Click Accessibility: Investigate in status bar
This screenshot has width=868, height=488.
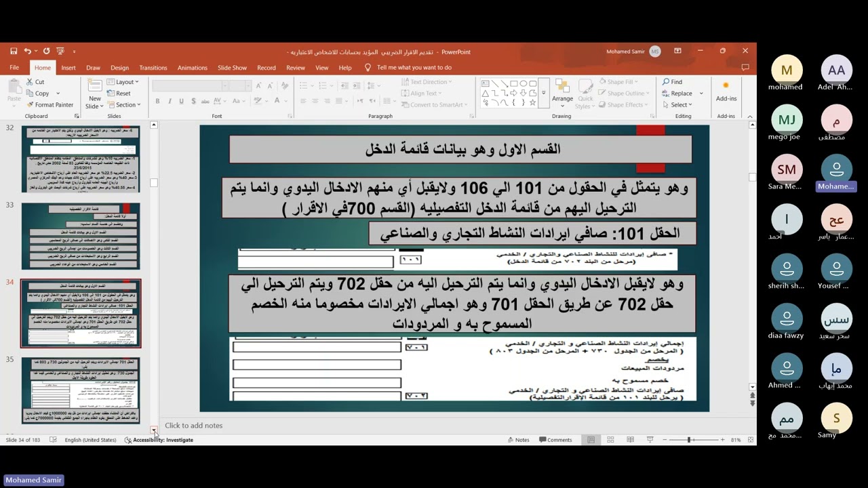point(159,440)
